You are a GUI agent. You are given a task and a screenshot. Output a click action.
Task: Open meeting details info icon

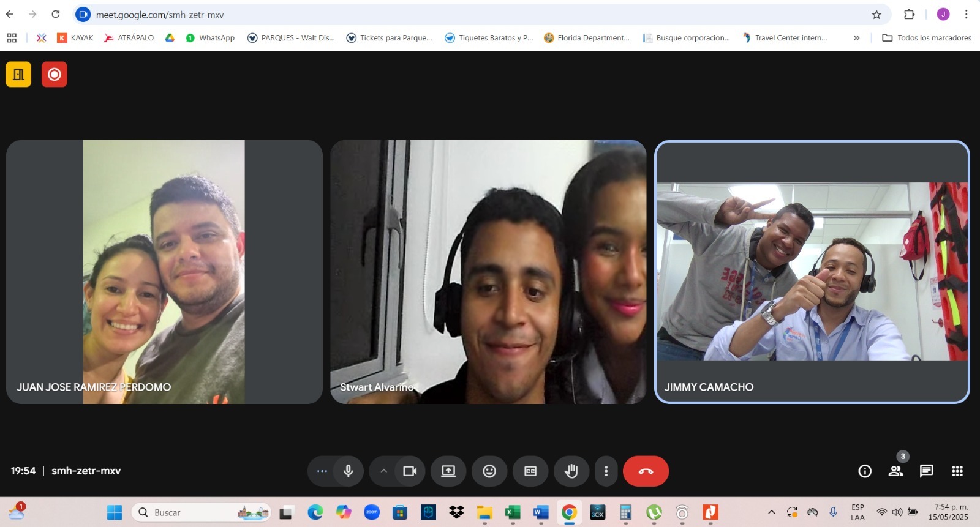click(865, 471)
